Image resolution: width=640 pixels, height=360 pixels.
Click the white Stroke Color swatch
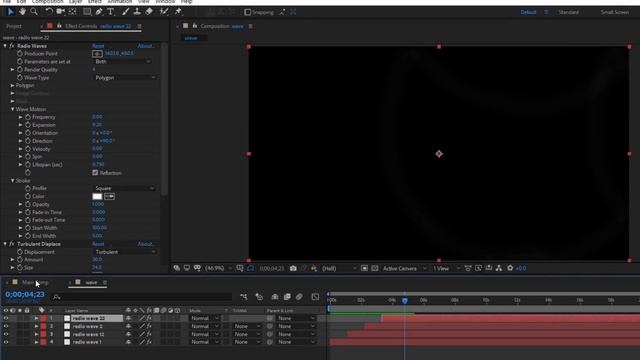click(x=97, y=196)
